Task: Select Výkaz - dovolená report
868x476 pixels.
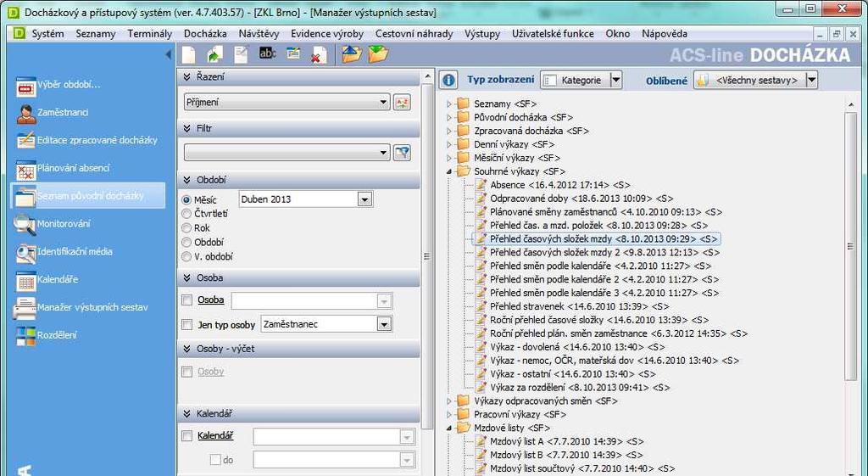Action: [577, 347]
